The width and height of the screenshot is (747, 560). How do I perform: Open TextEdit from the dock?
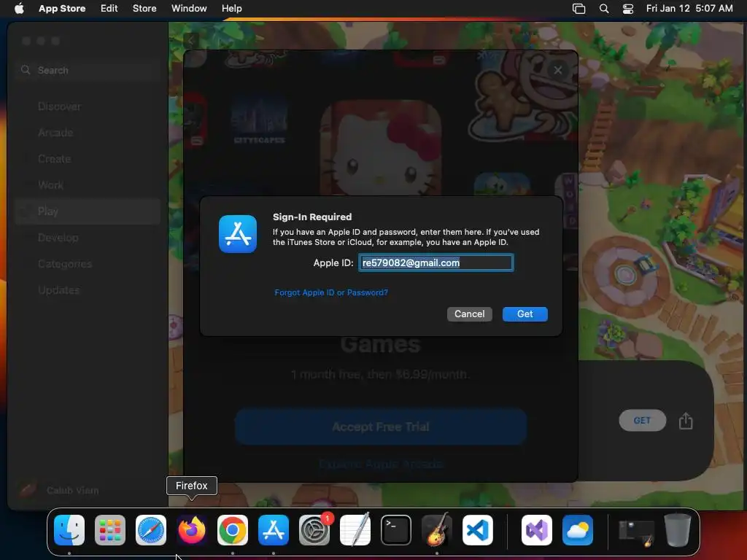click(355, 530)
